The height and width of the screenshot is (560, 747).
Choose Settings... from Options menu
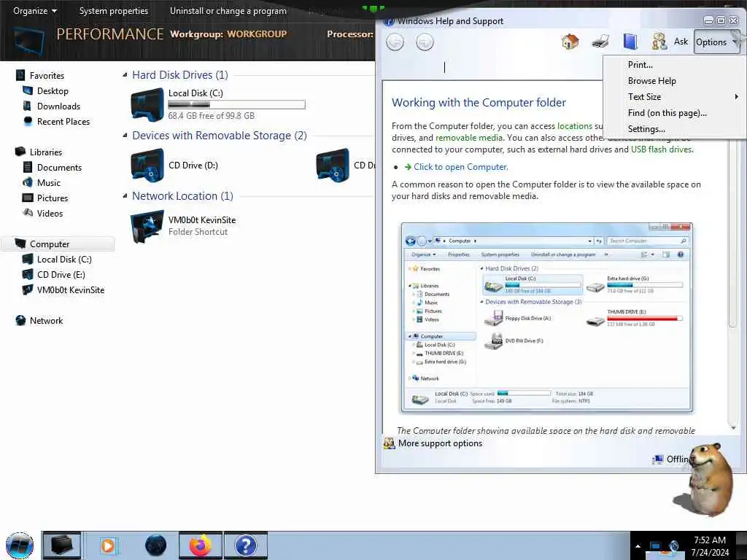point(675,129)
